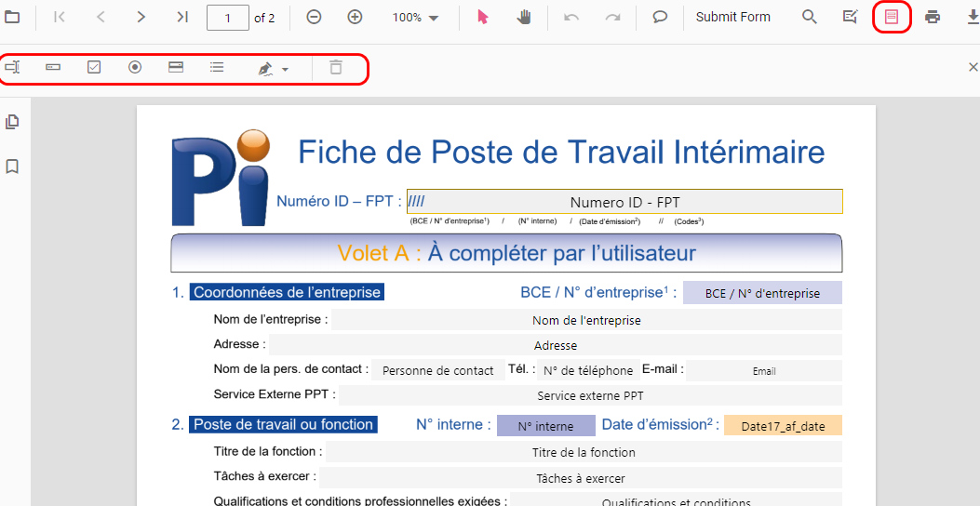This screenshot has width=980, height=506.
Task: Click the page number input box
Action: [227, 18]
